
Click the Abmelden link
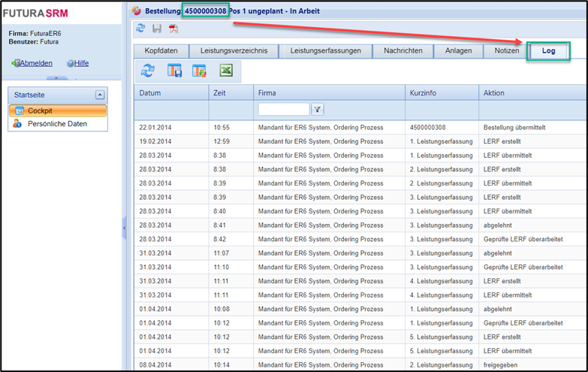tap(36, 63)
